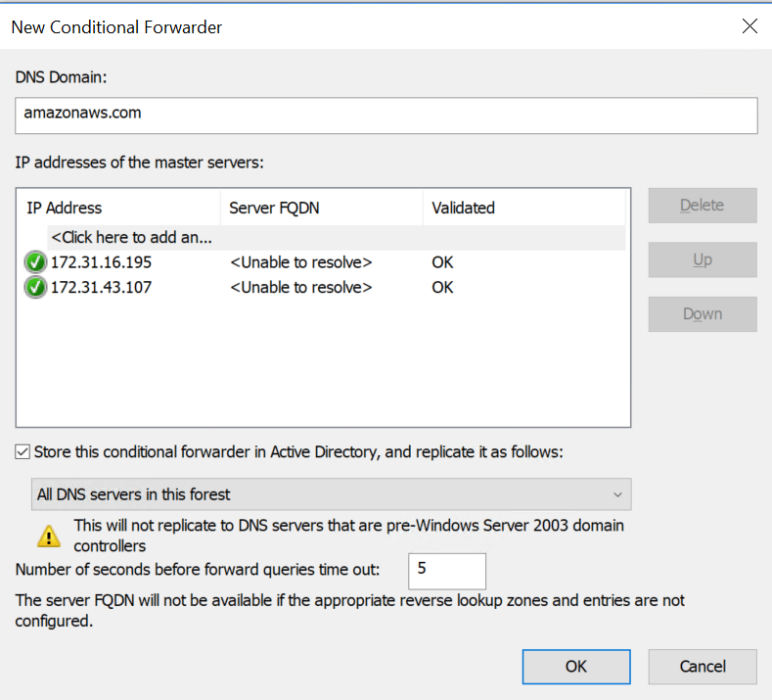Image resolution: width=772 pixels, height=700 pixels.
Task: Click the OK button to confirm
Action: [576, 667]
